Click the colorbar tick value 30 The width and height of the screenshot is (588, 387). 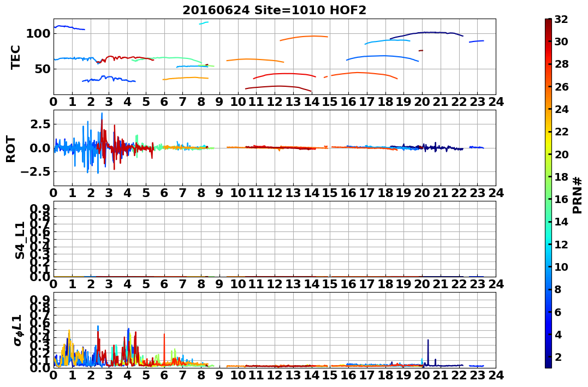click(561, 41)
